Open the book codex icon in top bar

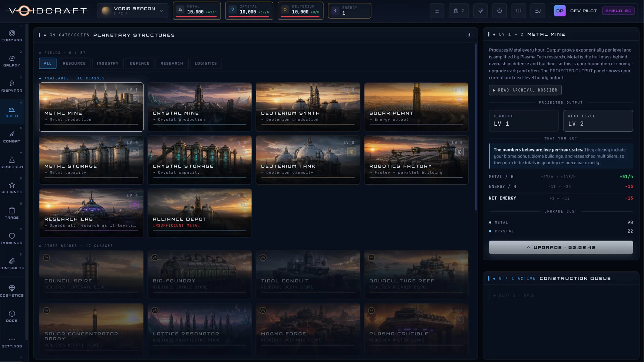tap(519, 11)
